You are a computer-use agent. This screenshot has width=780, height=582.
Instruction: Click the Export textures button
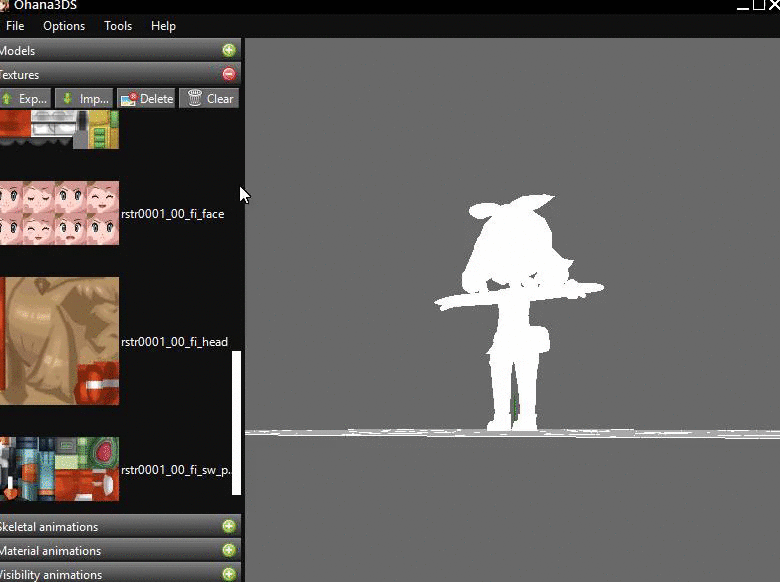pos(25,98)
